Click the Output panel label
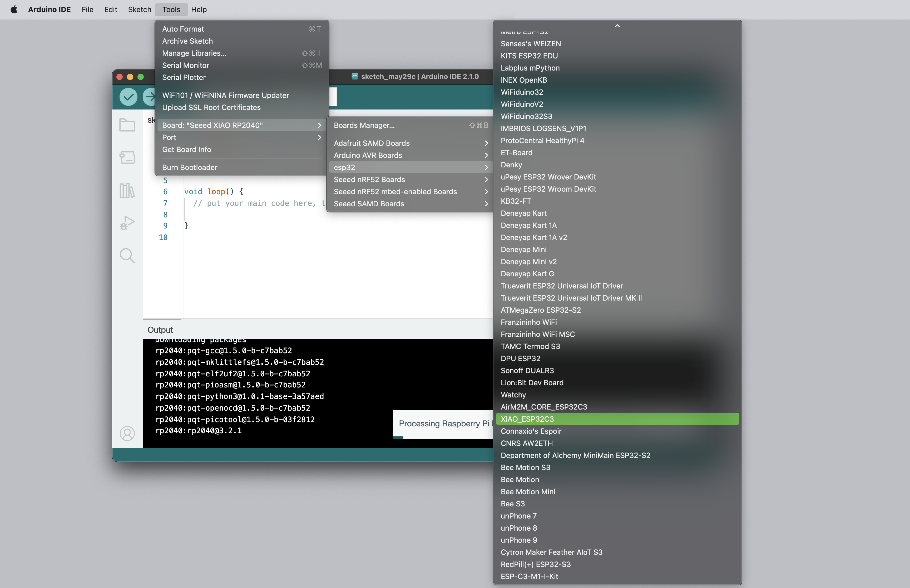This screenshot has width=910, height=588. pyautogui.click(x=160, y=330)
